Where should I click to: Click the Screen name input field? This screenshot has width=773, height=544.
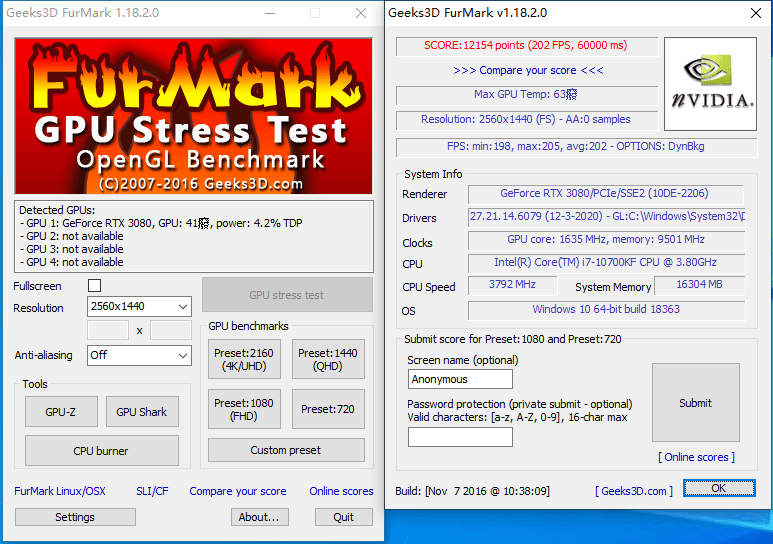pyautogui.click(x=461, y=379)
